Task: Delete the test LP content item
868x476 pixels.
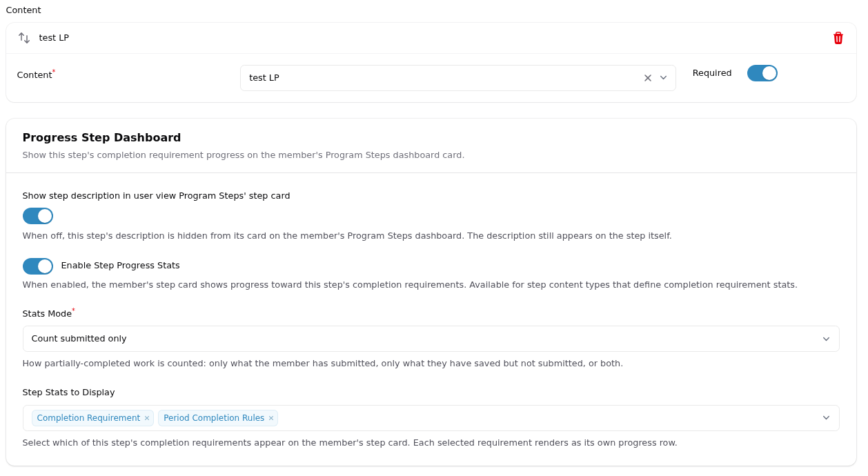Action: (838, 38)
